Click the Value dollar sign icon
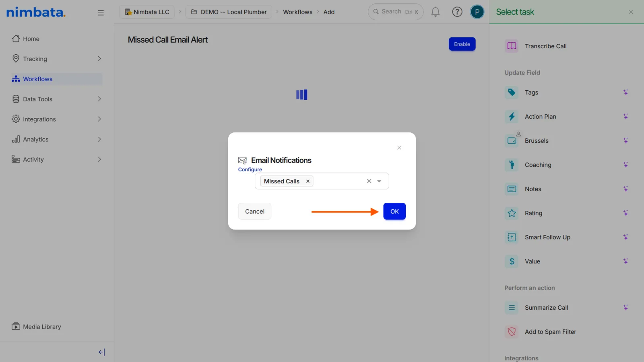The image size is (644, 362). point(512,261)
